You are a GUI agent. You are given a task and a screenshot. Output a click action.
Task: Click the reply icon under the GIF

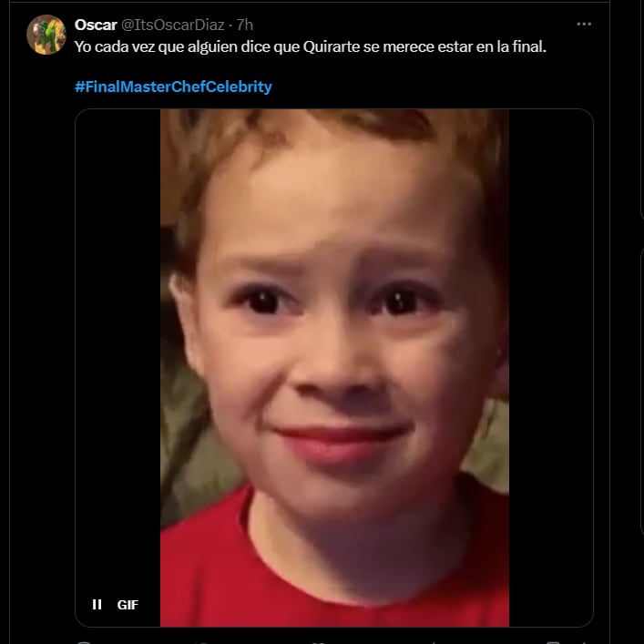tap(84, 642)
